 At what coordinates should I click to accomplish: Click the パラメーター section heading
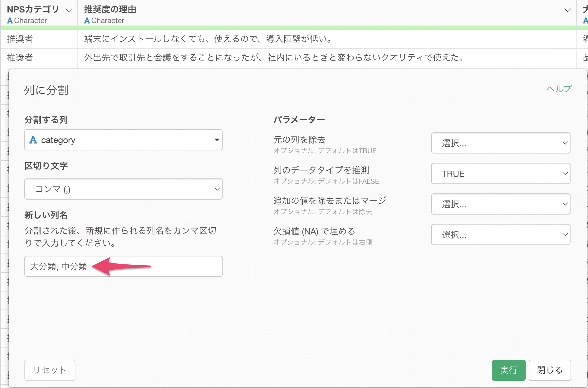click(299, 120)
